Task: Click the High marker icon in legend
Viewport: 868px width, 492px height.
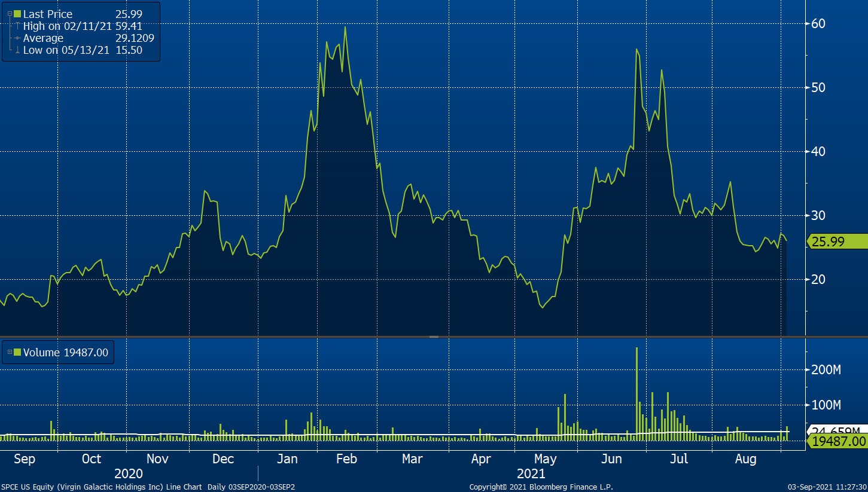Action: 18,26
